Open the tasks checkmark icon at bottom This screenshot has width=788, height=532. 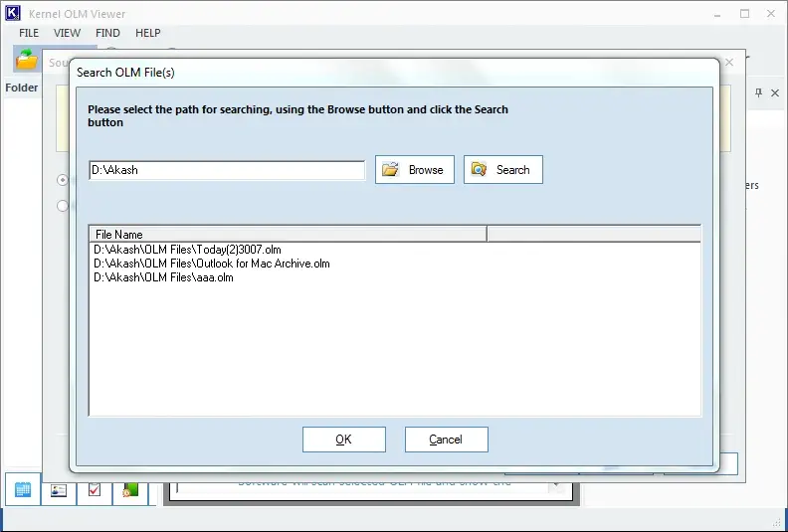pos(94,490)
